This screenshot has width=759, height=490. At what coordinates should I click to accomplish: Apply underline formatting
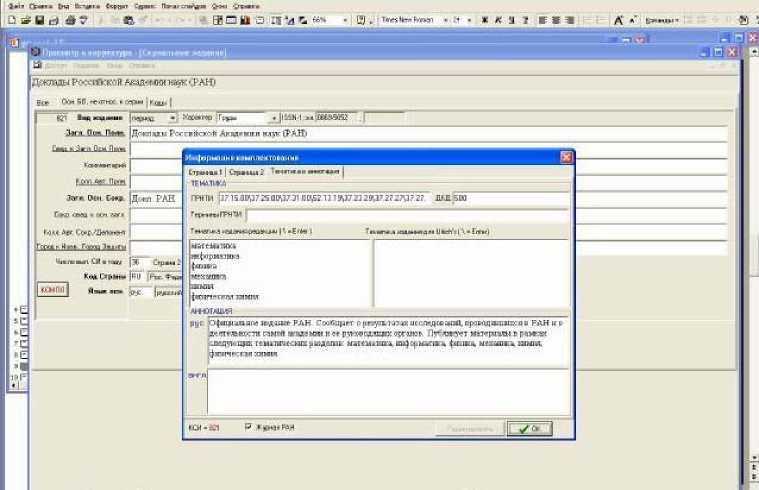[x=512, y=20]
